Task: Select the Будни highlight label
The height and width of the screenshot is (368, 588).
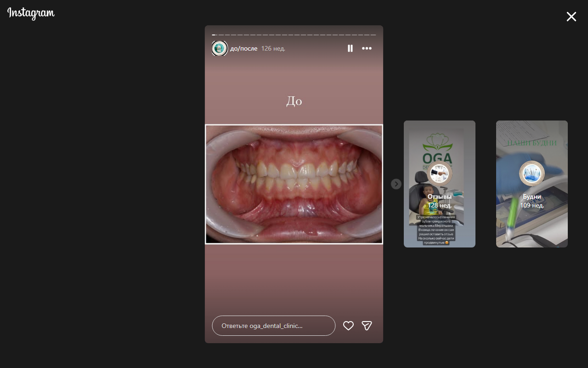Action: 532,196
